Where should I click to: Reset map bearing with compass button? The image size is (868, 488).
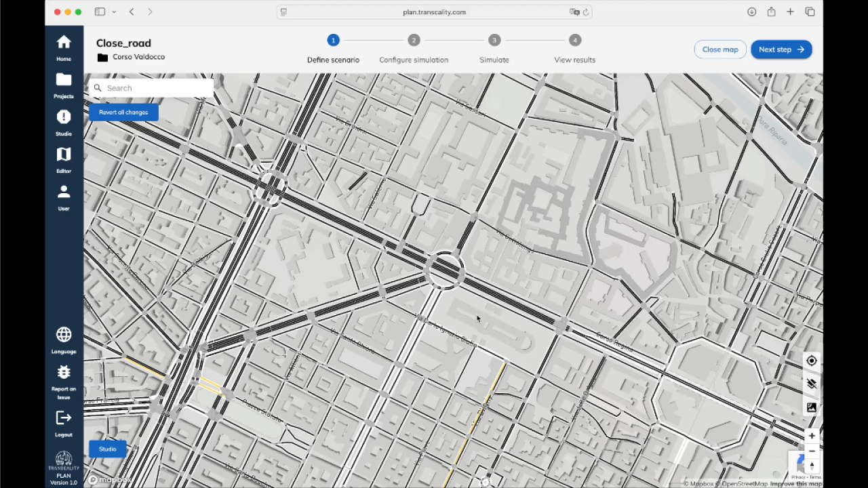click(812, 466)
